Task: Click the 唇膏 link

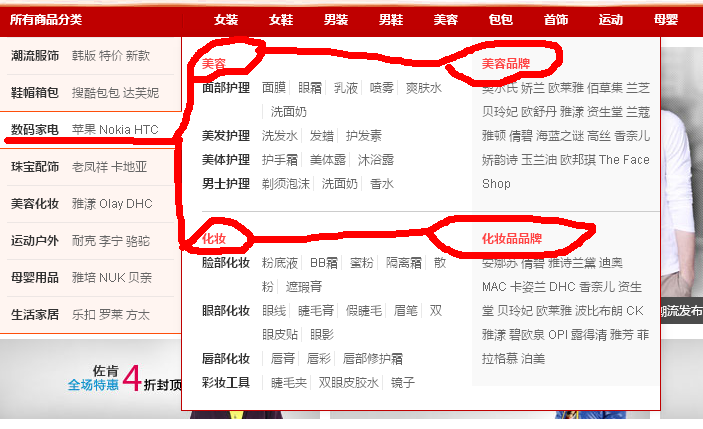Action: [283, 359]
